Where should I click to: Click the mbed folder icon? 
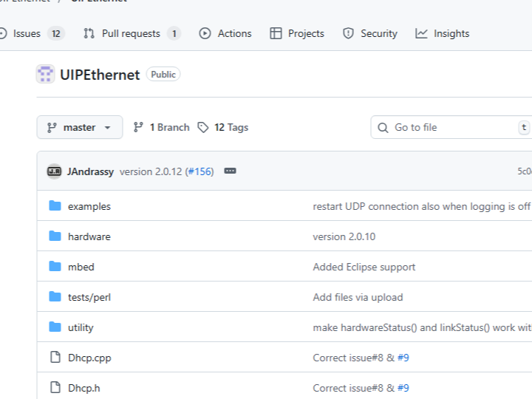(x=55, y=267)
